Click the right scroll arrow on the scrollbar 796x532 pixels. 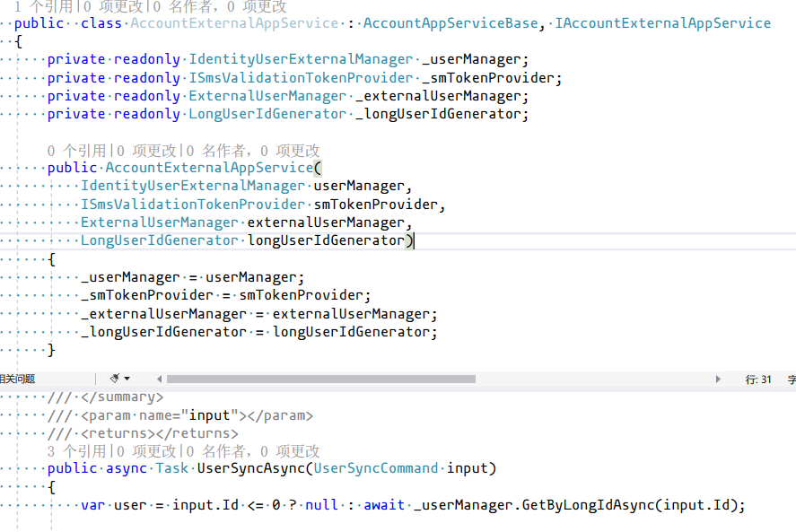[x=718, y=379]
